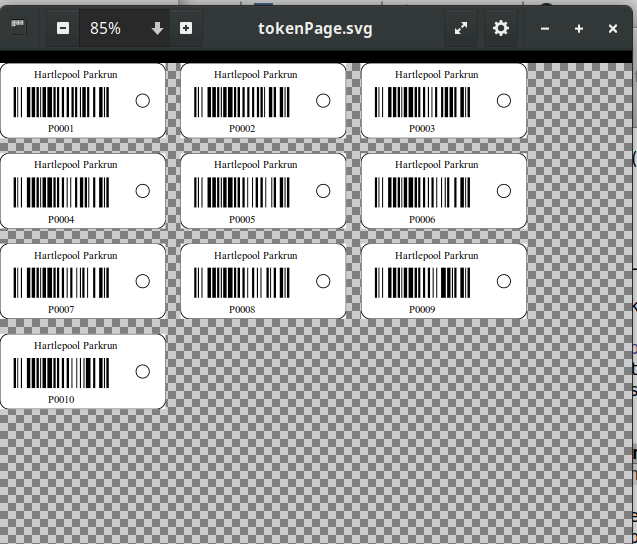Screen dimensions: 637x544
Task: Click the hole circle on token P0002
Action: [x=323, y=101]
